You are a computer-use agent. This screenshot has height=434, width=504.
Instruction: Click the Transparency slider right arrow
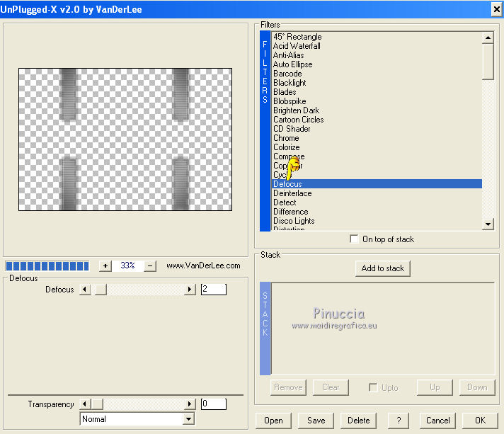tap(190, 404)
